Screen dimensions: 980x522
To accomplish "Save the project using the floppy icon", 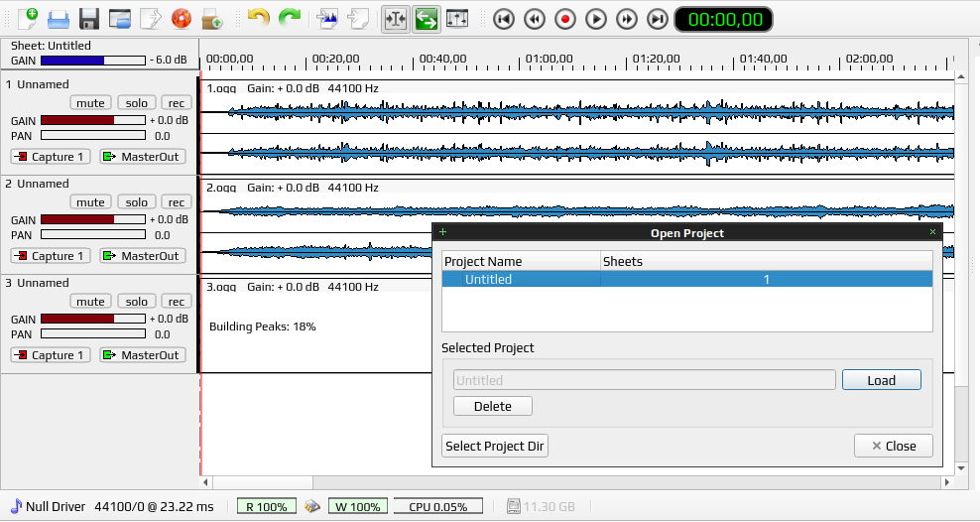I will [x=89, y=19].
